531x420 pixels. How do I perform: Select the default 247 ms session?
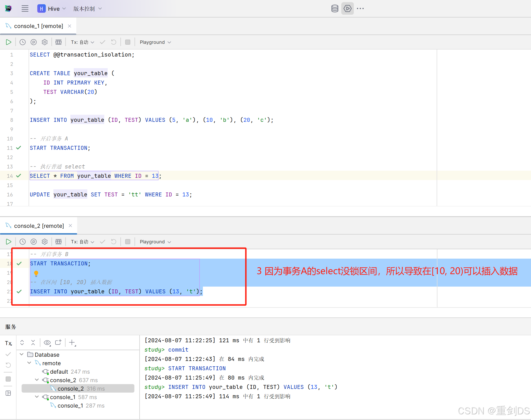point(66,372)
